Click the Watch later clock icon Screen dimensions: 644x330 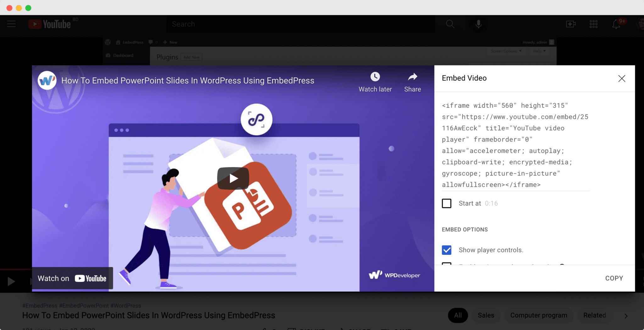click(x=375, y=77)
